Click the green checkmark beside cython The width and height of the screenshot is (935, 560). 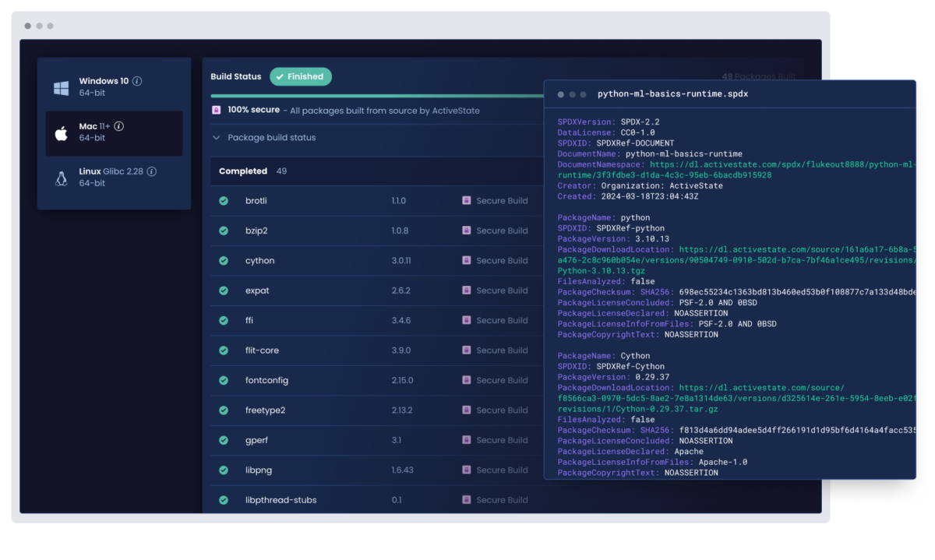pos(224,261)
